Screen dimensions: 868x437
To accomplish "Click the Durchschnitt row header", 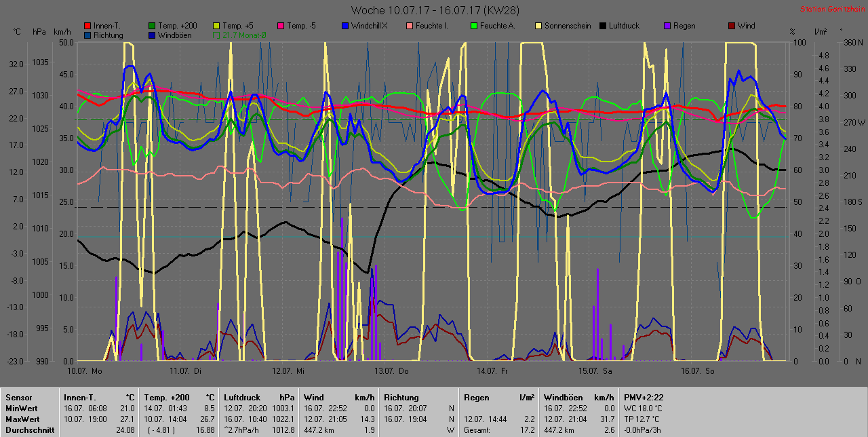I will click(x=28, y=430).
